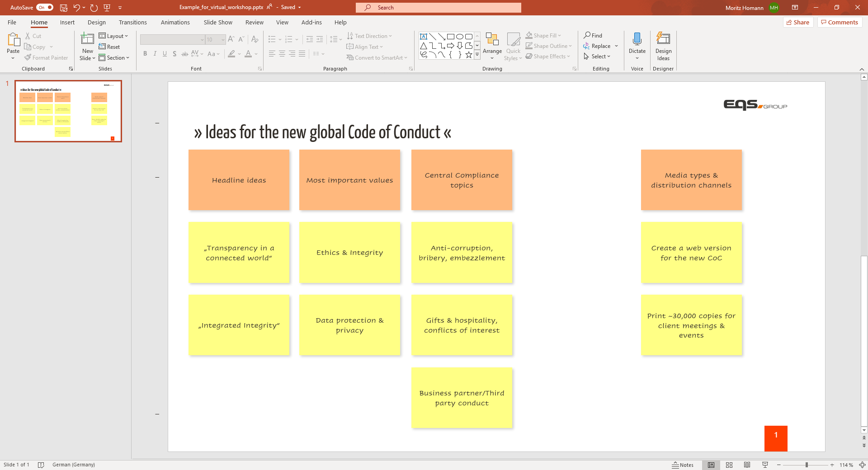This screenshot has width=868, height=470.
Task: Open the File menu
Action: [x=12, y=22]
